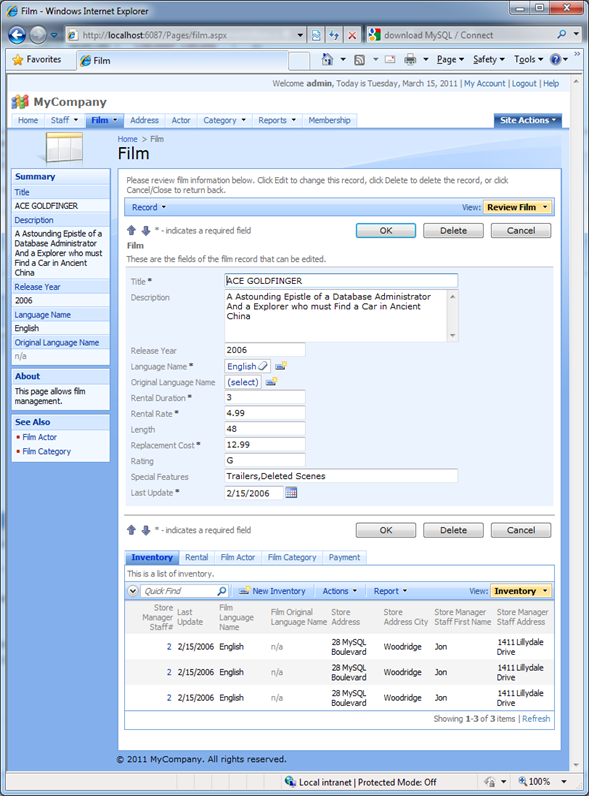
Task: Click new-record icon beside Original Language Name
Action: click(272, 382)
